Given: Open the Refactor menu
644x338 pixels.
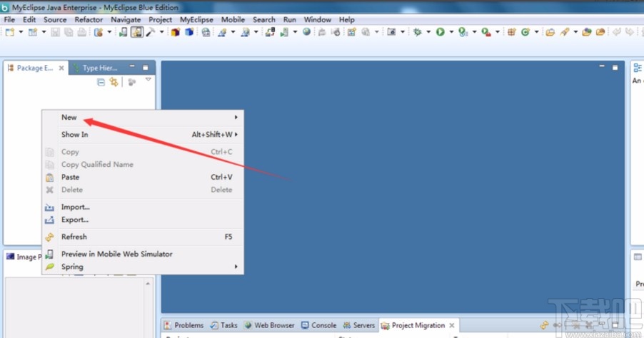Looking at the screenshot, I should 89,20.
